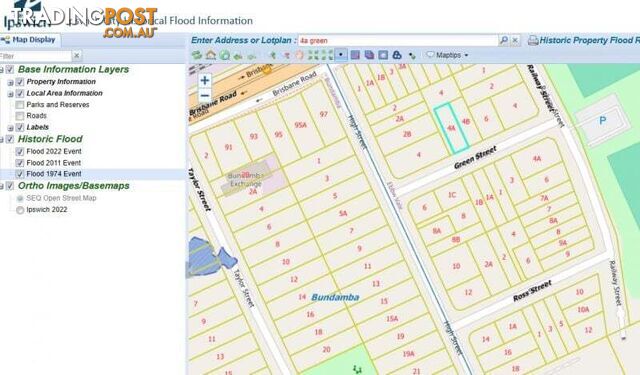Uncheck Local Area Information layer
The width and height of the screenshot is (640, 375).
(x=20, y=93)
